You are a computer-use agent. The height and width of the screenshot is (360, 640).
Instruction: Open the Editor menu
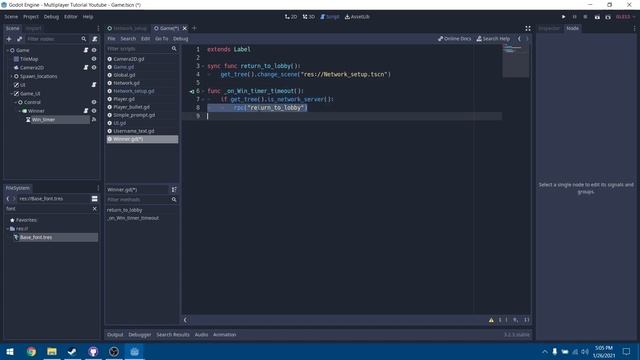tap(71, 17)
